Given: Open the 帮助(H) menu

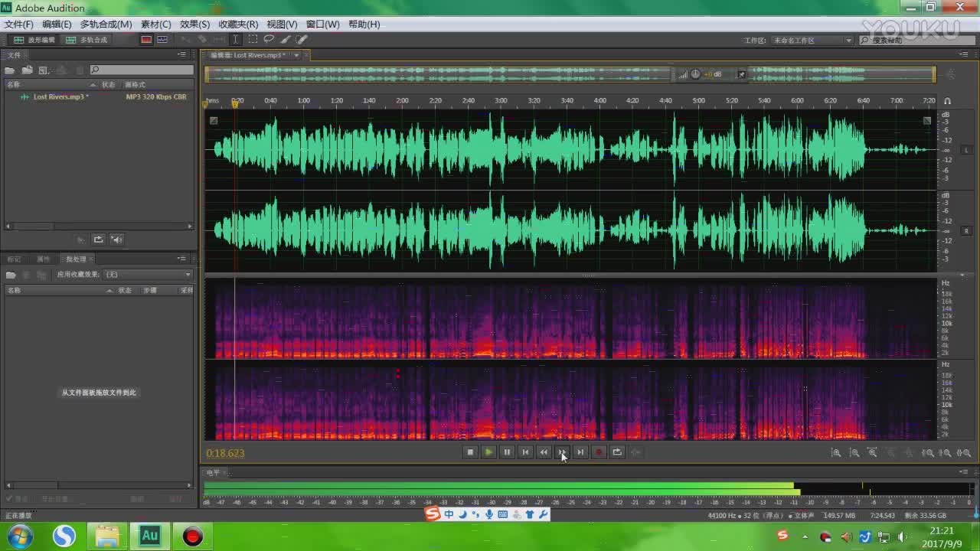Looking at the screenshot, I should pos(364,24).
